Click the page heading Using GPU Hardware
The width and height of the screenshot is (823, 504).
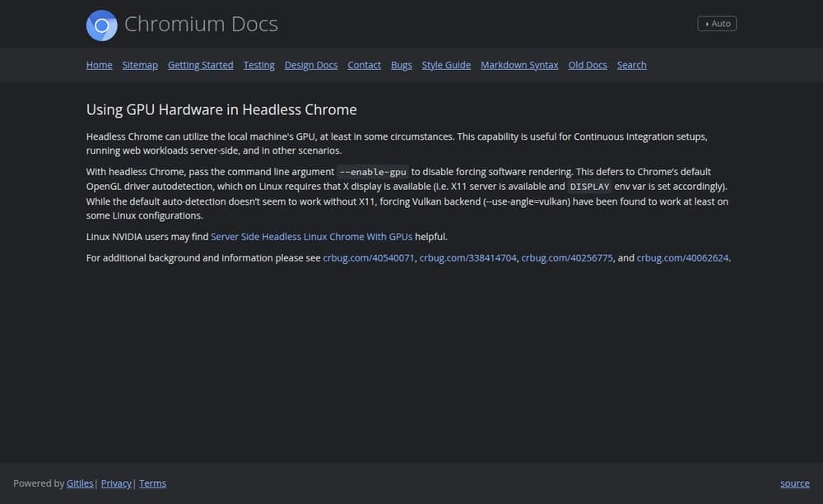[221, 109]
